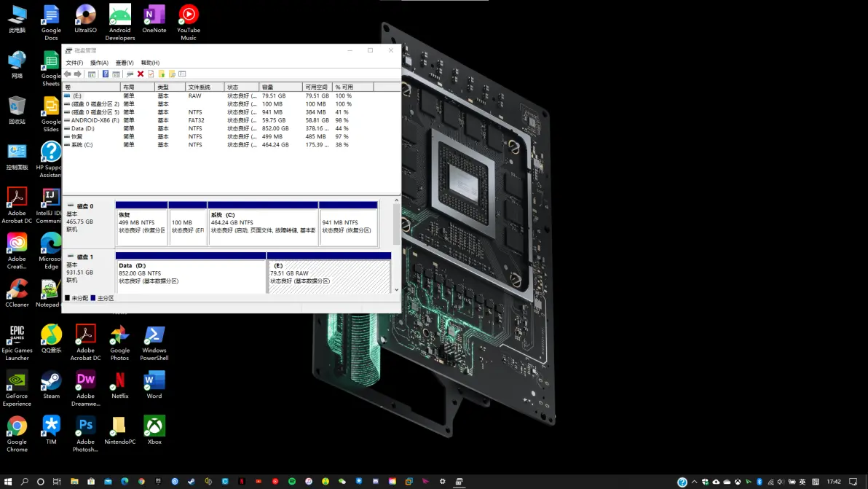This screenshot has width=868, height=489.
Task: Click the down arrow of disk pane scrollbar
Action: tap(397, 290)
